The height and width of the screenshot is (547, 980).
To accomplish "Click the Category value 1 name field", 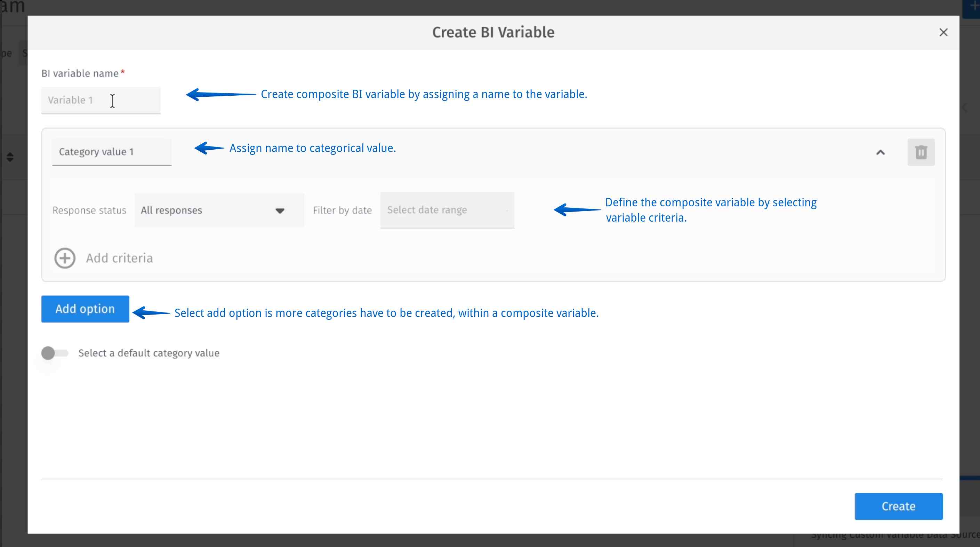I will pos(112,151).
